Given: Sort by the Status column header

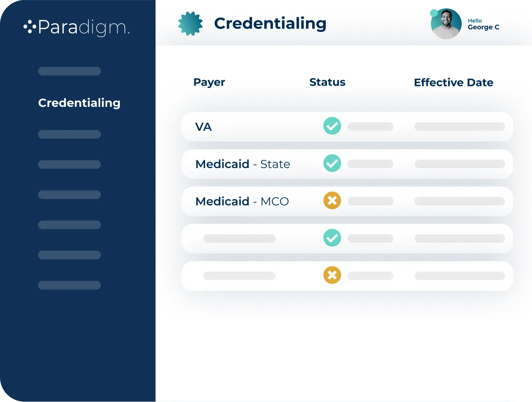Looking at the screenshot, I should (x=327, y=82).
